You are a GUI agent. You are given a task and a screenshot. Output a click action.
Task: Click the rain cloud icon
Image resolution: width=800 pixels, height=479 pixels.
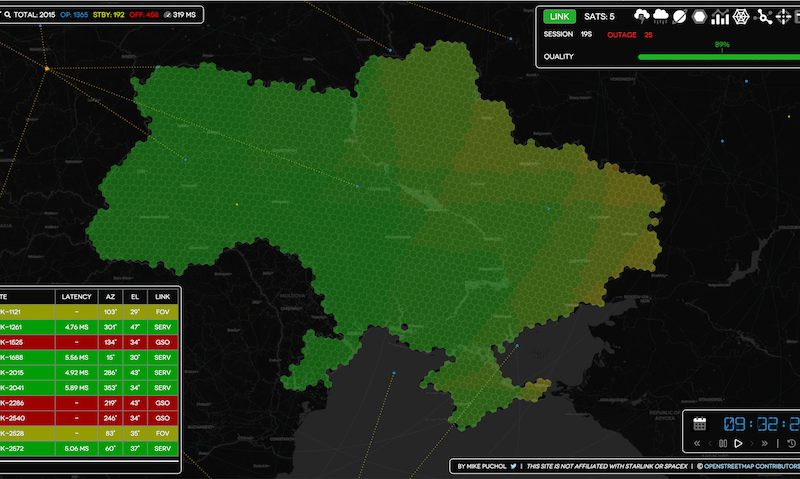pyautogui.click(x=660, y=16)
